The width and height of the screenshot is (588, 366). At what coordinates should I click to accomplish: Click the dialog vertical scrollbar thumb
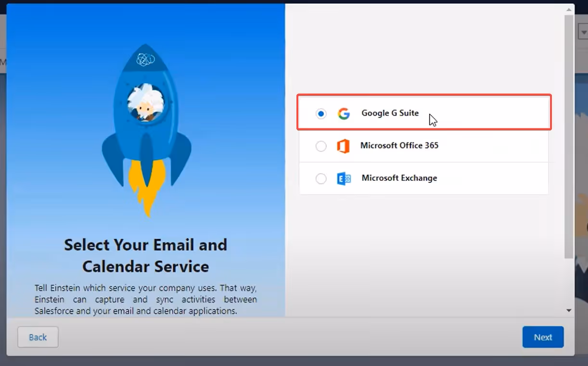(x=569, y=136)
